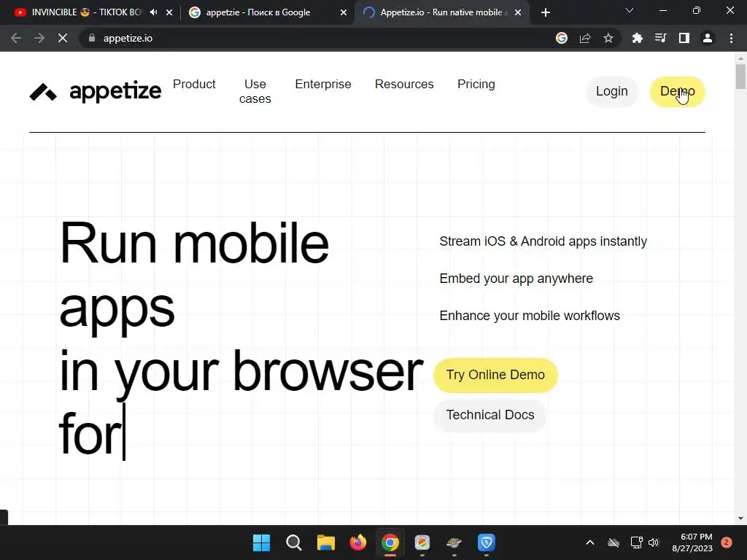The width and height of the screenshot is (747, 560).
Task: Open the Use cases menu
Action: pyautogui.click(x=255, y=91)
